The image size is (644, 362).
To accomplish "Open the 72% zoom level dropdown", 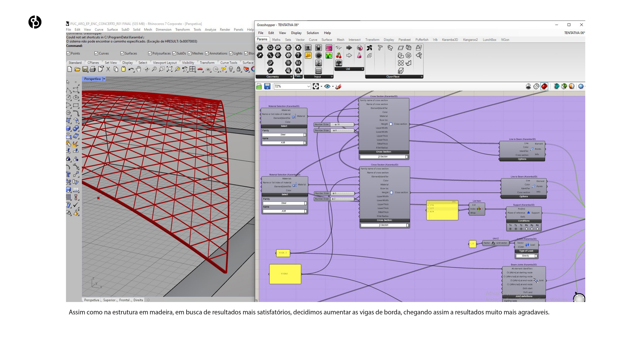I will click(309, 86).
